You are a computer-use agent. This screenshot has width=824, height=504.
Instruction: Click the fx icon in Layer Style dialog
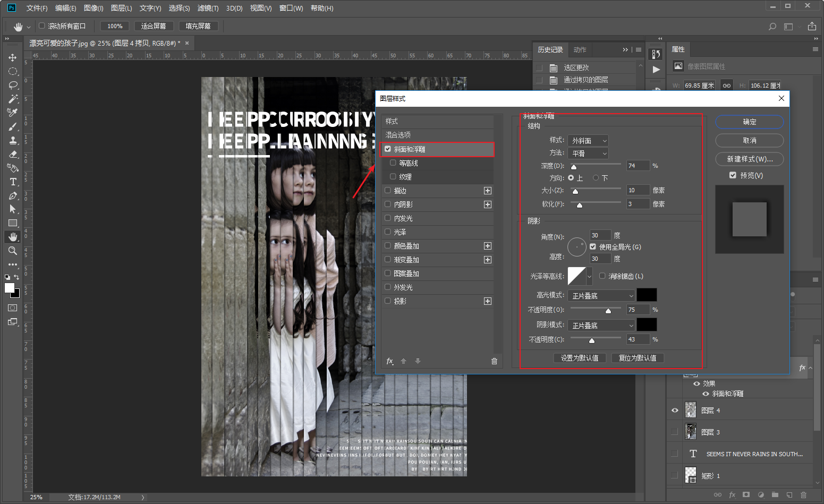(x=390, y=361)
